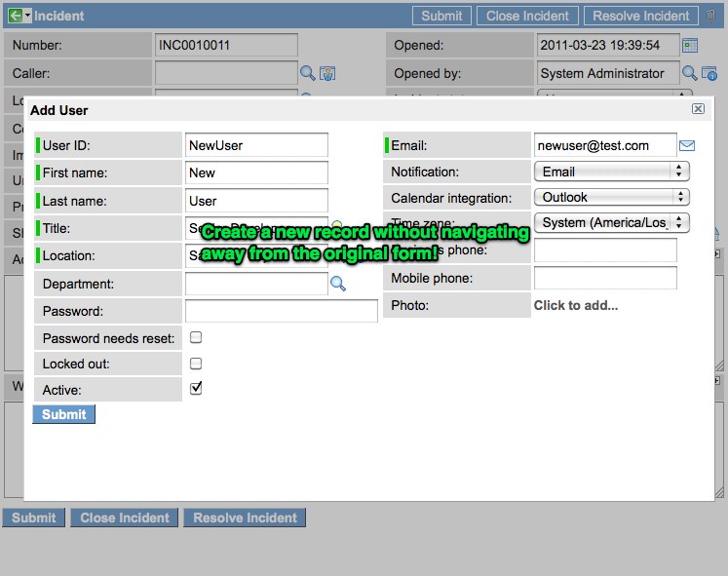Open the paperclip attachments icon
Screen dimensions: 728x576
[x=710, y=16]
